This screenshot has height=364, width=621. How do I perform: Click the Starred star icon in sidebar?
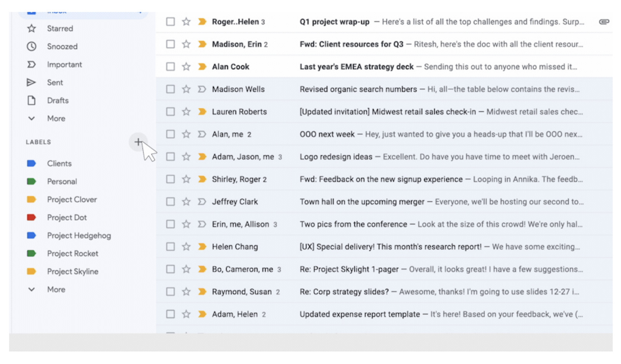31,28
